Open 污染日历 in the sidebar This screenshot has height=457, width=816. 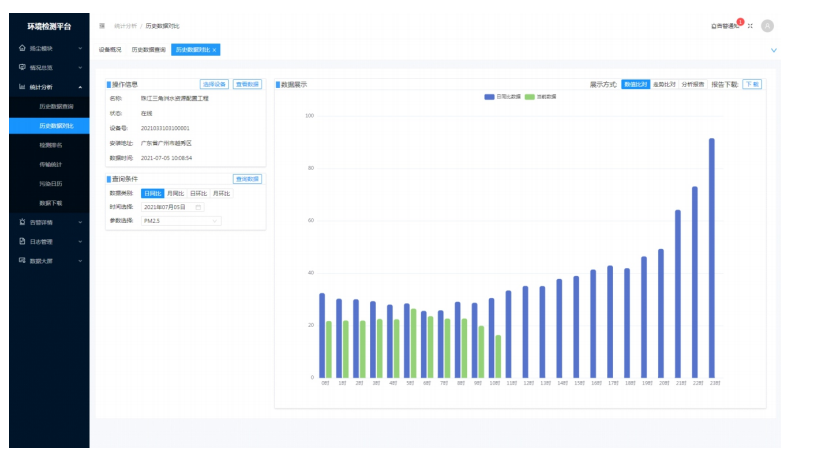coord(51,184)
